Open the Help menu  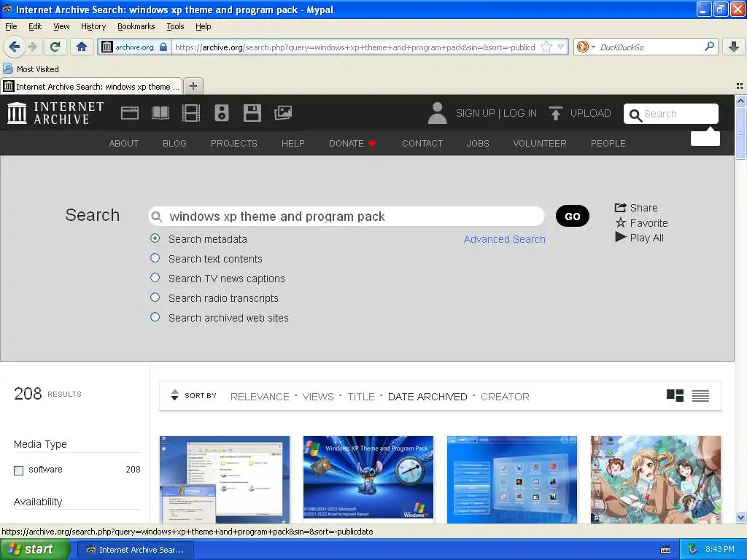[204, 26]
